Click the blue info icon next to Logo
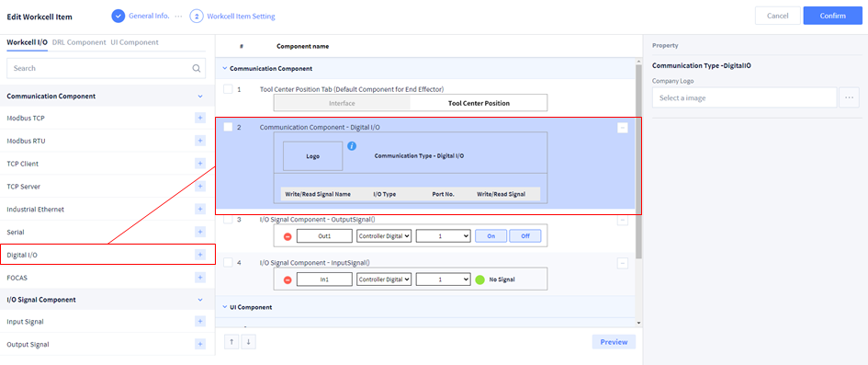 pos(352,146)
